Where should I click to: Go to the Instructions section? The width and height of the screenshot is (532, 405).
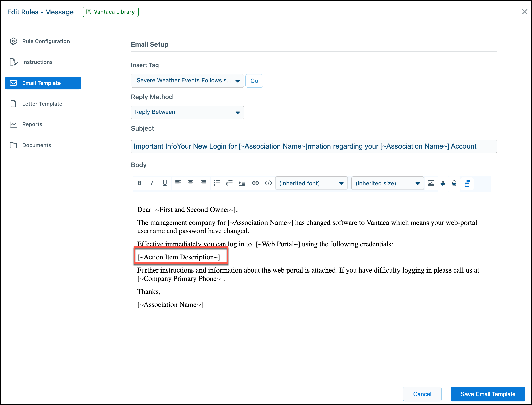tap(43, 62)
